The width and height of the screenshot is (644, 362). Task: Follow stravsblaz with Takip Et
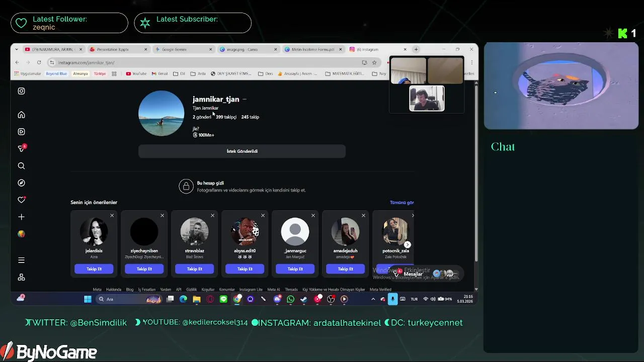(195, 269)
